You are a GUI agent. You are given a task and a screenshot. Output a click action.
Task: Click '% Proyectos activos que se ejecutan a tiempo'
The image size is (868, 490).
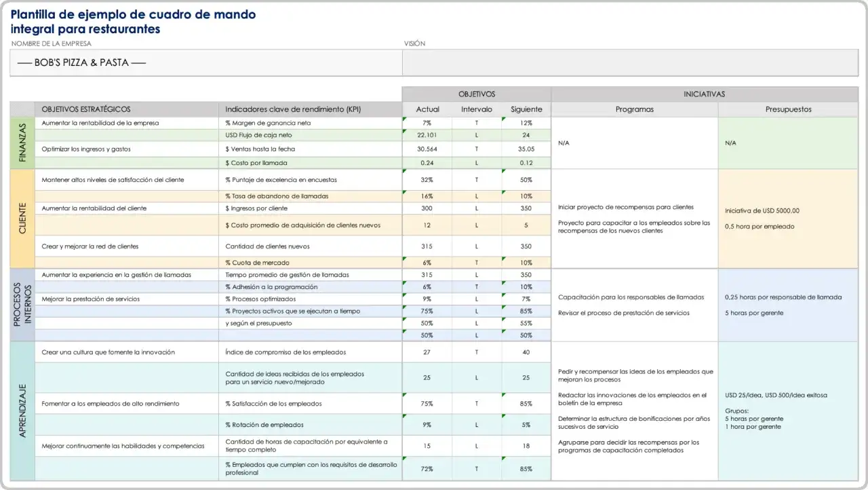[293, 312]
